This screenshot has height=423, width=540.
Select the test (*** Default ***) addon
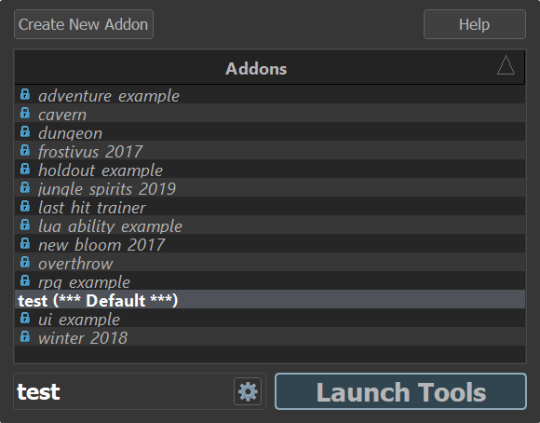point(270,299)
